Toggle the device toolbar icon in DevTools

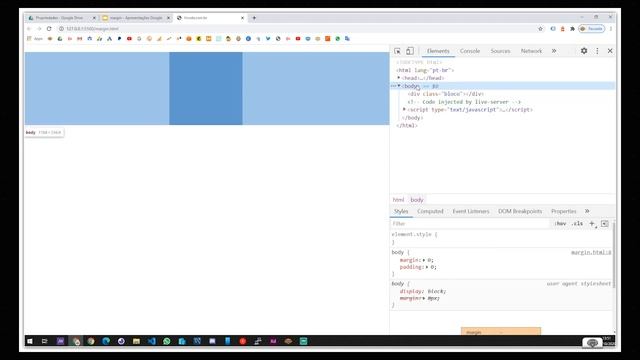pos(410,51)
